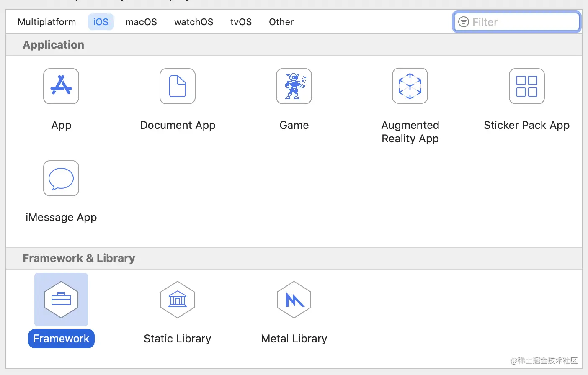588x375 pixels.
Task: Click the Framework template icon
Action: [x=61, y=300]
